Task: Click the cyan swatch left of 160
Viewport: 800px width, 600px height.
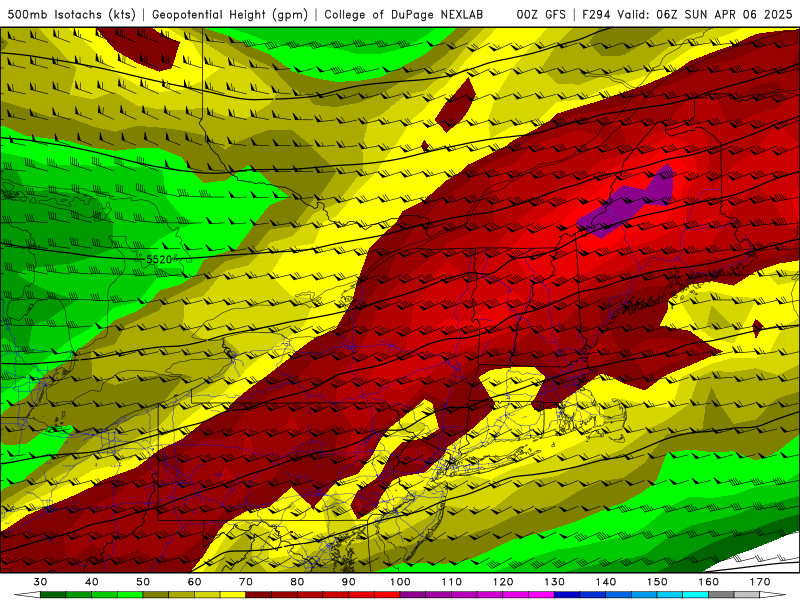Action: 695,595
